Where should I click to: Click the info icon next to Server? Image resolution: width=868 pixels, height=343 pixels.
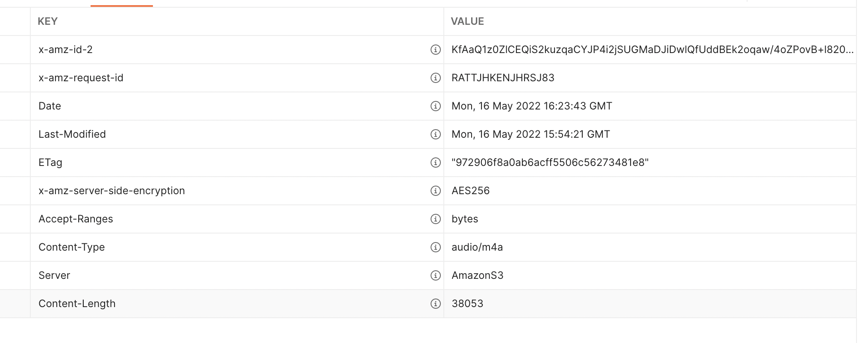tap(435, 275)
